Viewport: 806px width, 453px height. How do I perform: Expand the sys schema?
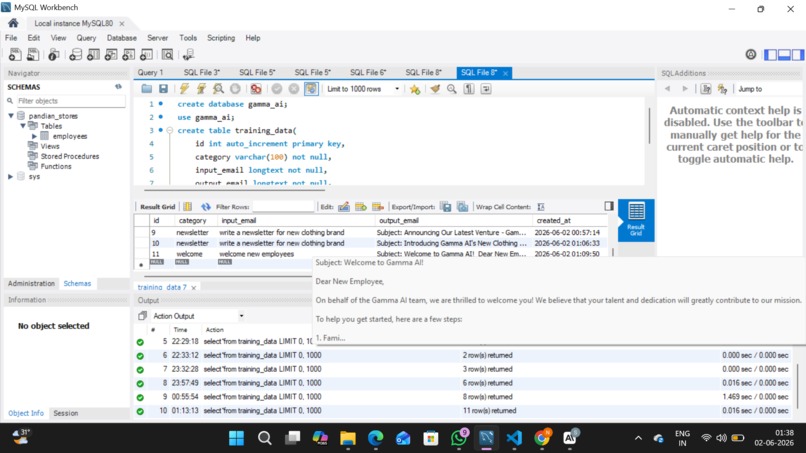pos(10,176)
